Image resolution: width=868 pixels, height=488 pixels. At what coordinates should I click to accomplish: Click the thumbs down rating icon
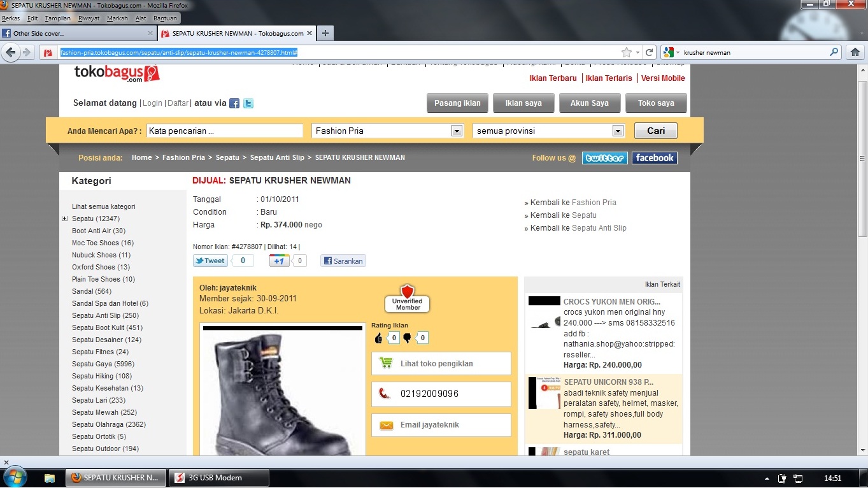point(408,338)
